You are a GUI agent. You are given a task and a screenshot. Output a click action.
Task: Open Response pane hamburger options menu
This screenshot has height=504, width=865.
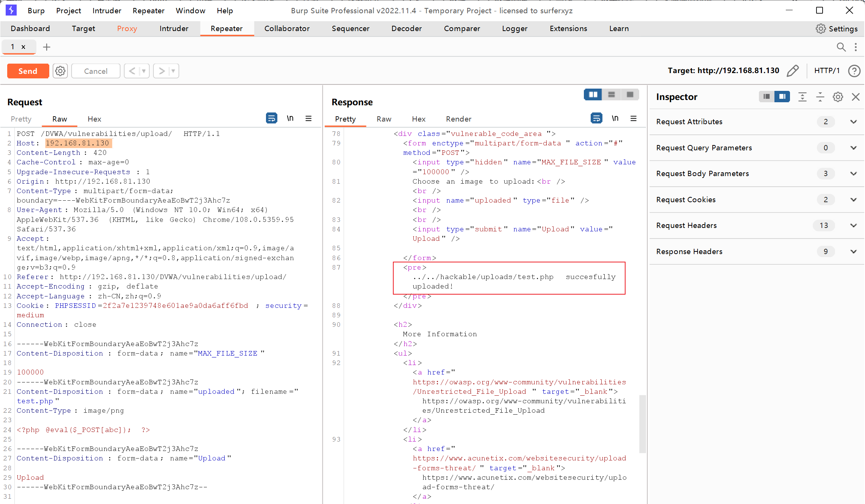point(633,119)
